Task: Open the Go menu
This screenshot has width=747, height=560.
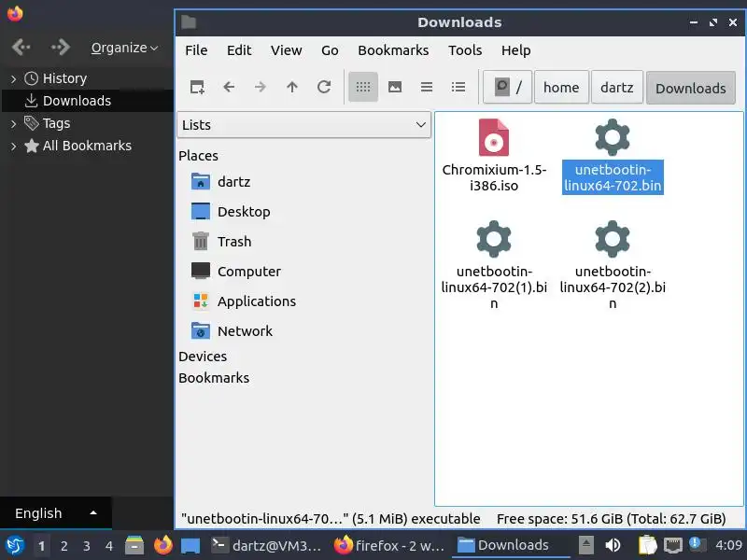Action: (330, 50)
